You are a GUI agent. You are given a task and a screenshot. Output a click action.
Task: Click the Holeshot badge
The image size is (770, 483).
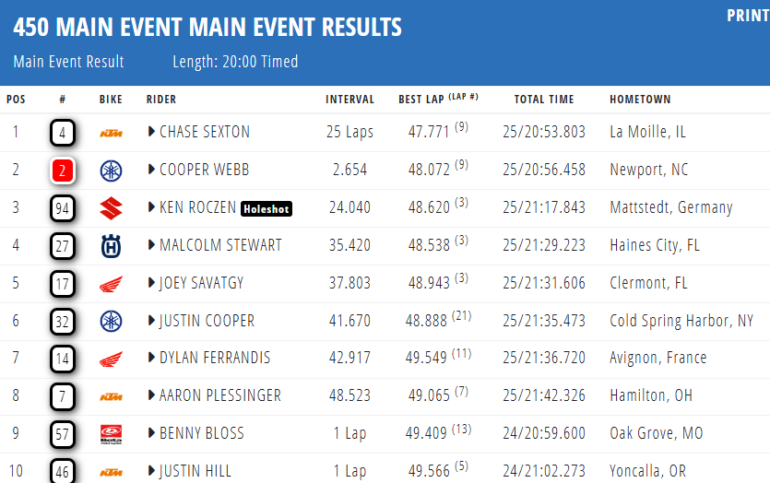coord(265,208)
